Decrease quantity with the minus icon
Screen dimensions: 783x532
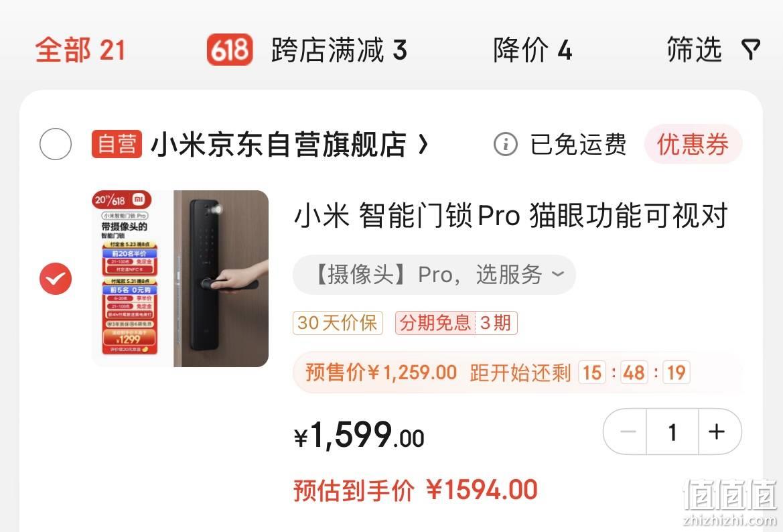(x=627, y=431)
